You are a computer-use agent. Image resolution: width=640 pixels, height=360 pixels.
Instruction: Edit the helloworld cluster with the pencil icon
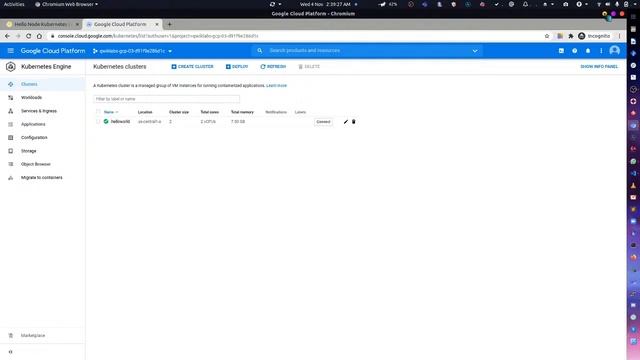(x=346, y=122)
